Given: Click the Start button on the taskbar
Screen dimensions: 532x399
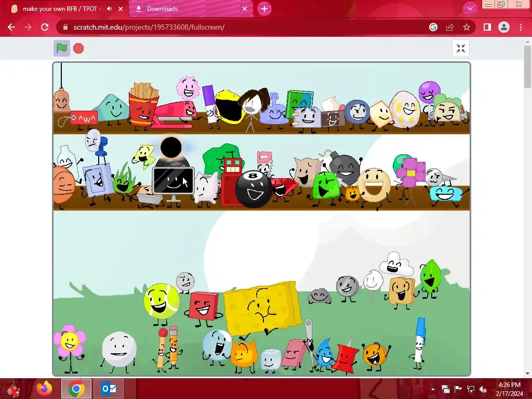Looking at the screenshot, I should (13, 389).
